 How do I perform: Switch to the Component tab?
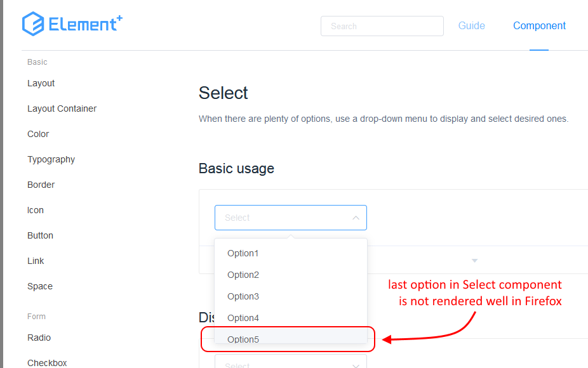click(x=539, y=25)
